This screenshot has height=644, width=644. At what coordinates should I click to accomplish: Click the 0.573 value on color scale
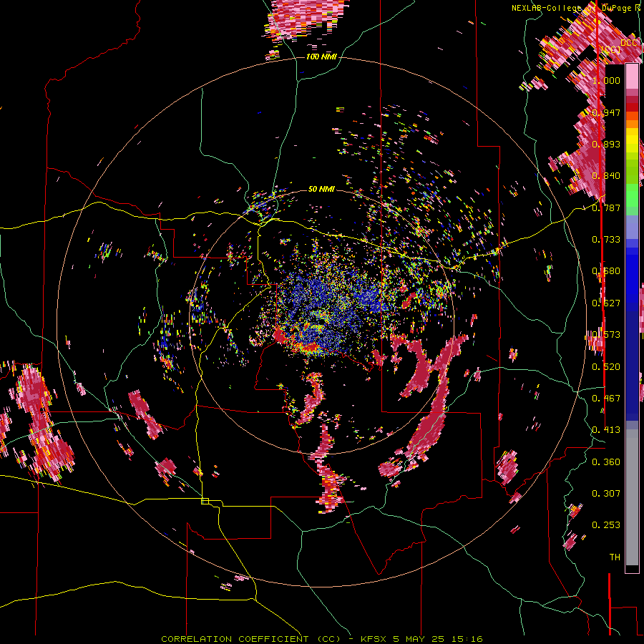coord(606,335)
